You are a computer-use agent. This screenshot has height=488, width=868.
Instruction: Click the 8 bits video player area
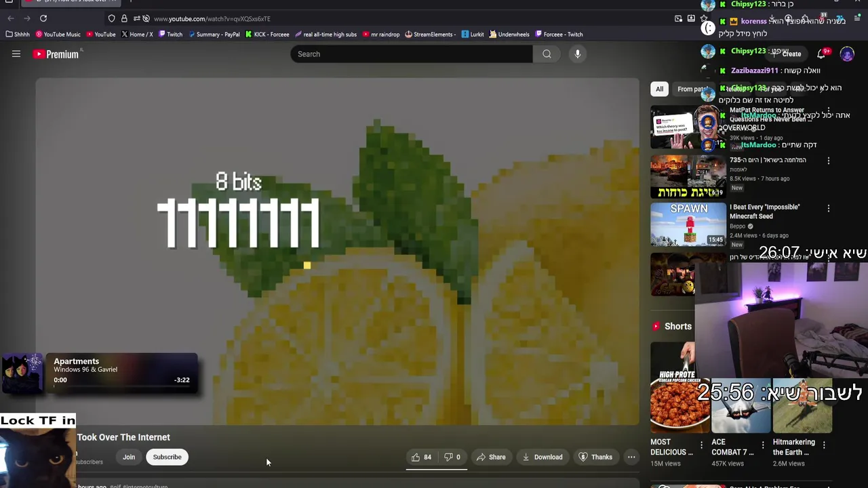tap(337, 251)
